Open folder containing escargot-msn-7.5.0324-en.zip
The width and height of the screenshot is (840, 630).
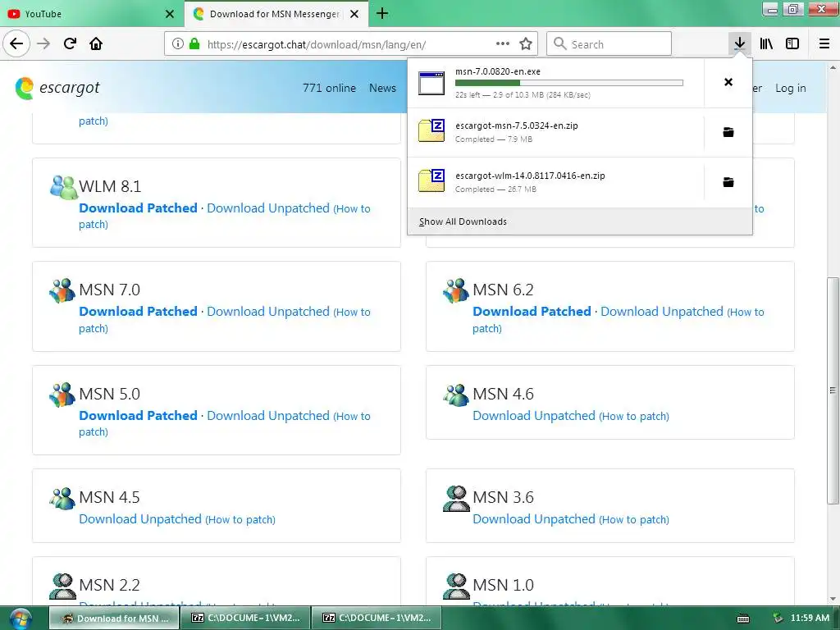tap(728, 132)
